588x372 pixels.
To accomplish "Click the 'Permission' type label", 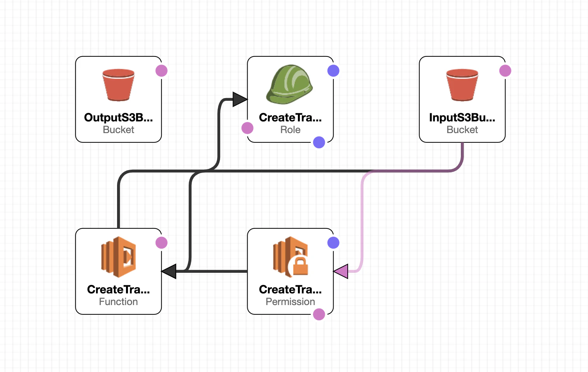I will point(290,302).
